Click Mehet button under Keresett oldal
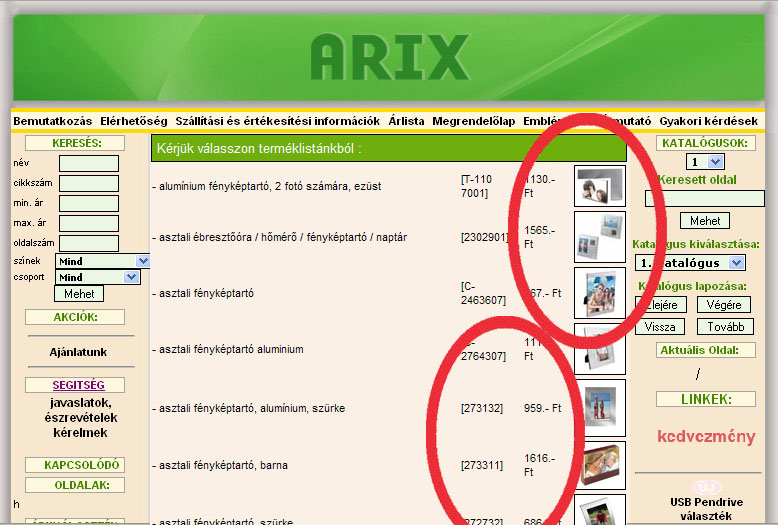Image resolution: width=778 pixels, height=525 pixels. pos(705,221)
